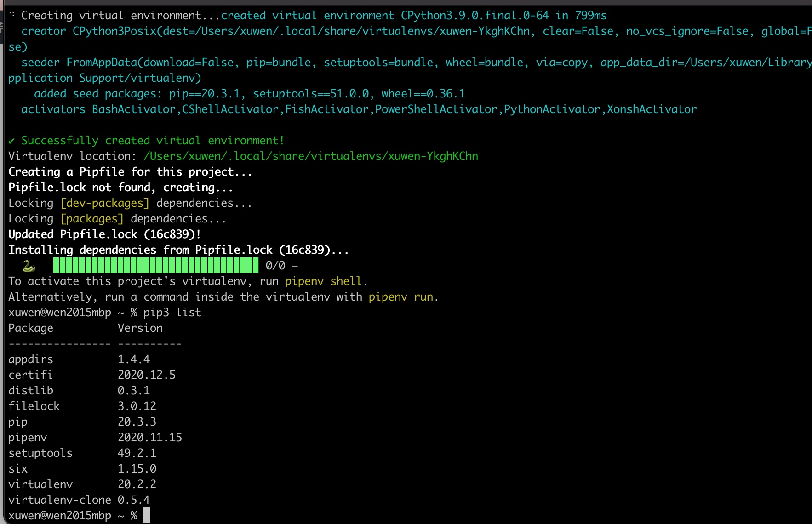
Task: Click the 'Version' column header
Action: point(140,328)
